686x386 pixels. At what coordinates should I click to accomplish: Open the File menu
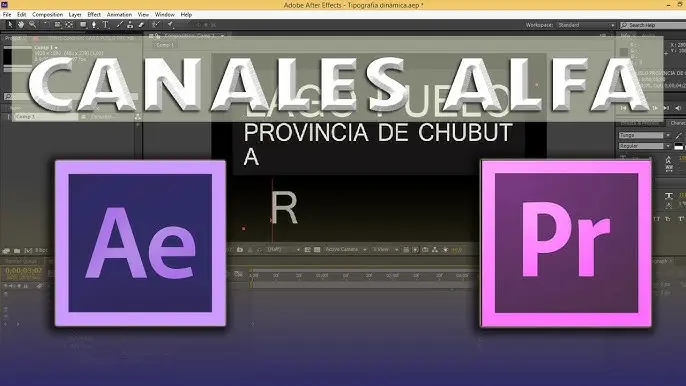point(7,14)
